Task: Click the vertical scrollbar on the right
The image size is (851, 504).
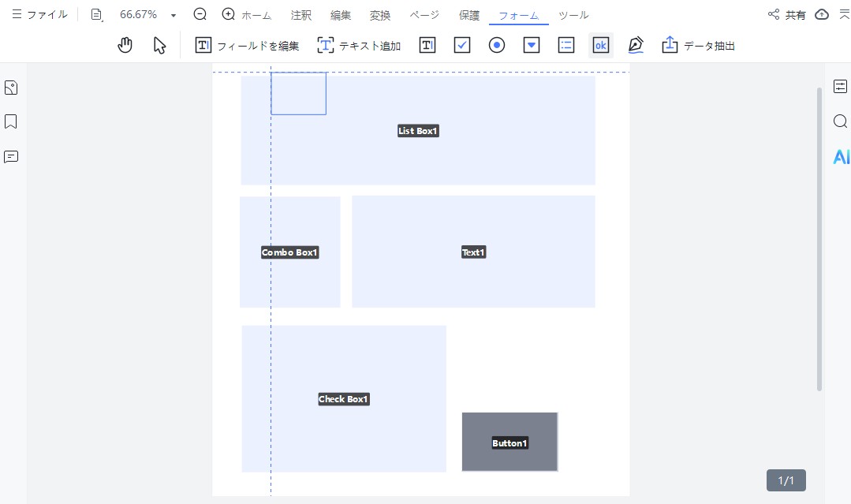Action: (x=819, y=237)
